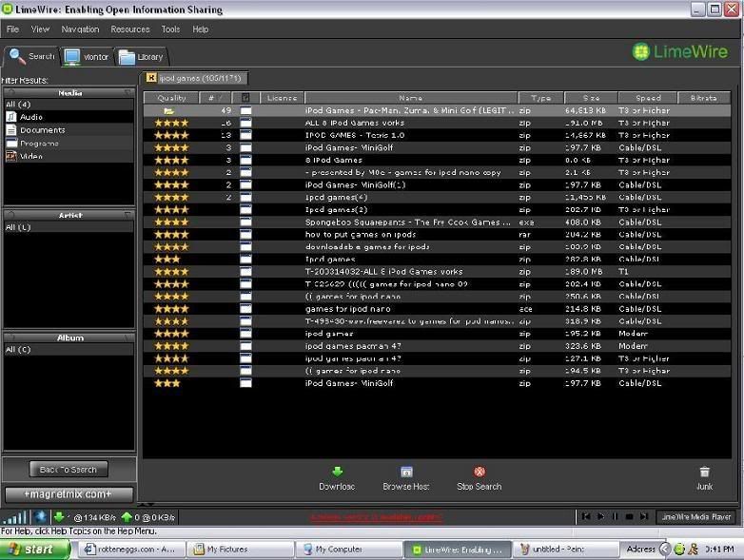This screenshot has width=744, height=560.
Task: Expand hidden system tray icons
Action: (665, 550)
